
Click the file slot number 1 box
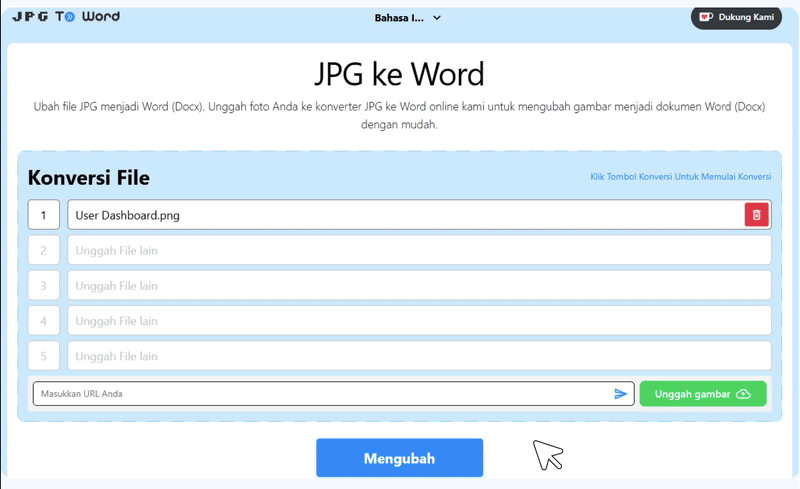pos(43,215)
